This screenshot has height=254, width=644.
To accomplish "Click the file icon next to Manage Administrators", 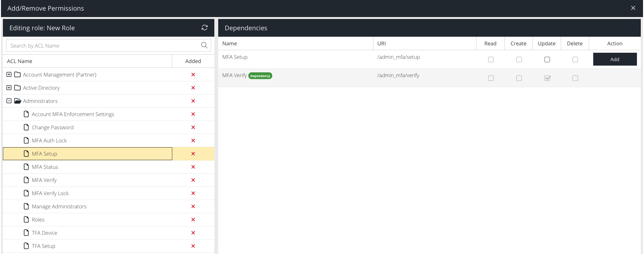I will coord(26,206).
